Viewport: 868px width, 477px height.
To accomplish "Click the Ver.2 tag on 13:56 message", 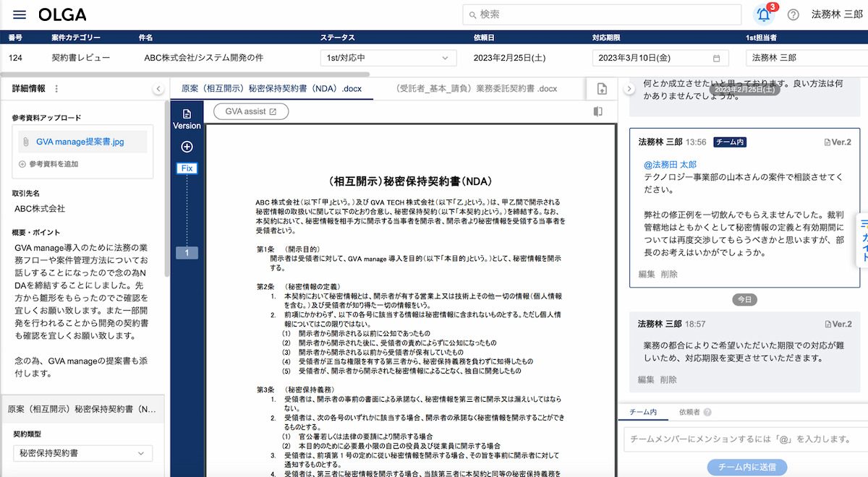I will pyautogui.click(x=838, y=142).
